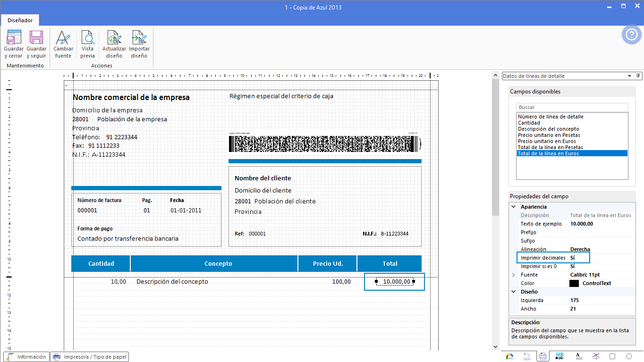644x362 pixels.
Task: Select the 10,00 quantity field on canvas
Action: coord(118,282)
